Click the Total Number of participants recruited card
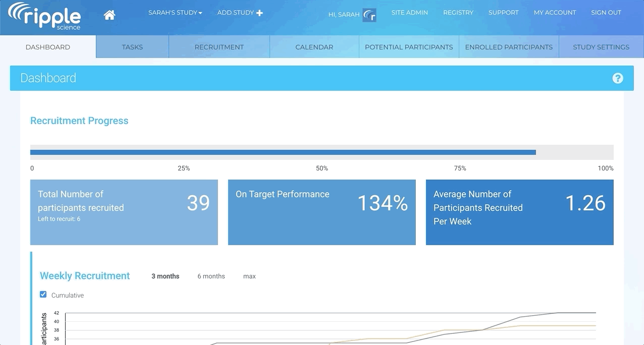 click(x=124, y=212)
